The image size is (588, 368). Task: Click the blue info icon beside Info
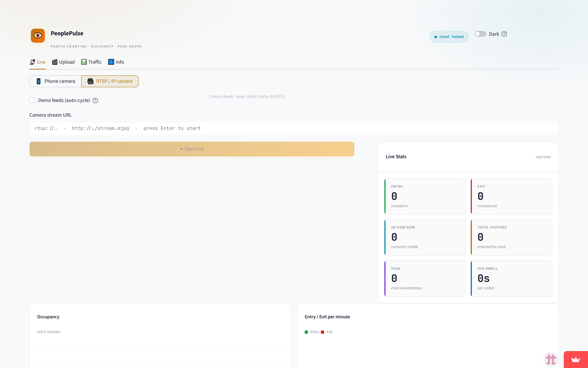[x=111, y=62]
